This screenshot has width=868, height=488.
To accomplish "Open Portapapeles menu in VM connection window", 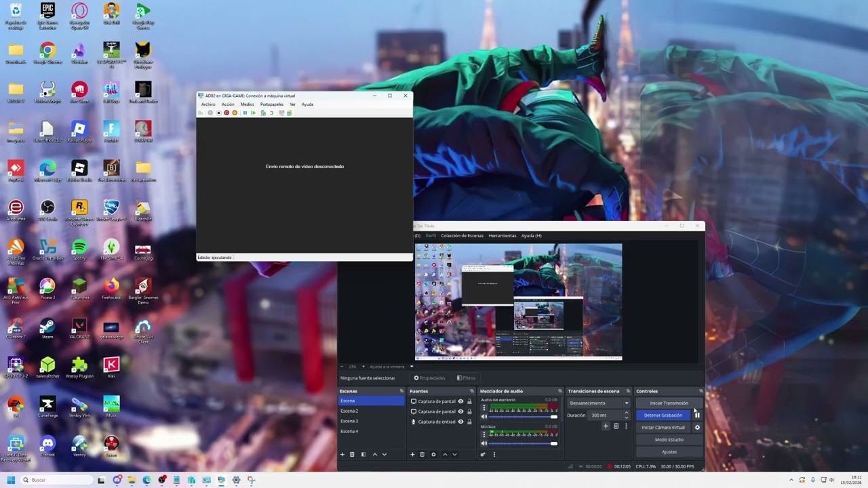I will pyautogui.click(x=272, y=104).
